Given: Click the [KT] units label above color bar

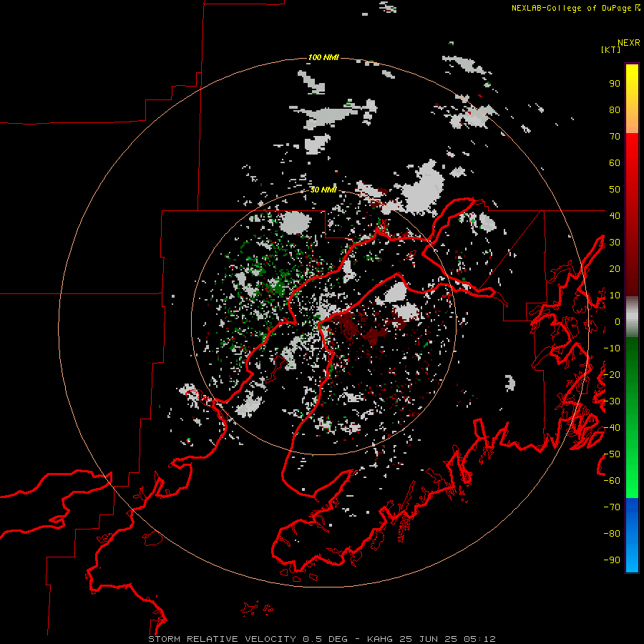Looking at the screenshot, I should (x=611, y=49).
